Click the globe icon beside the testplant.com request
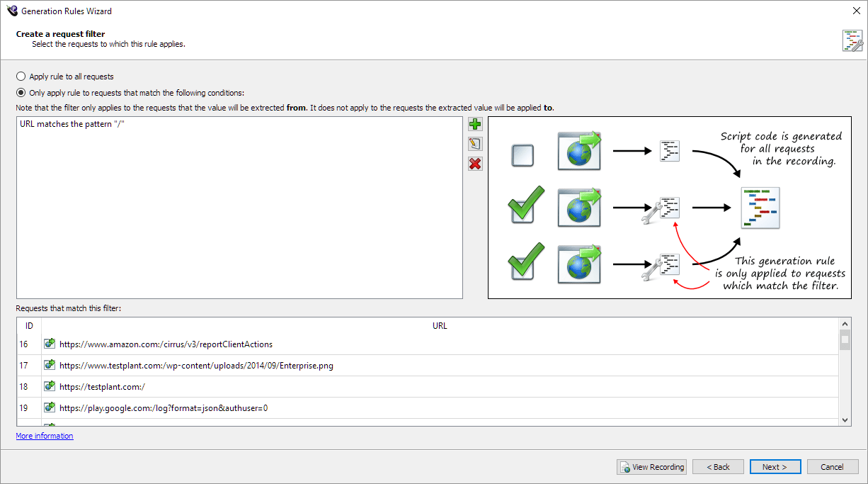Viewport: 868px width, 484px height. (49, 385)
